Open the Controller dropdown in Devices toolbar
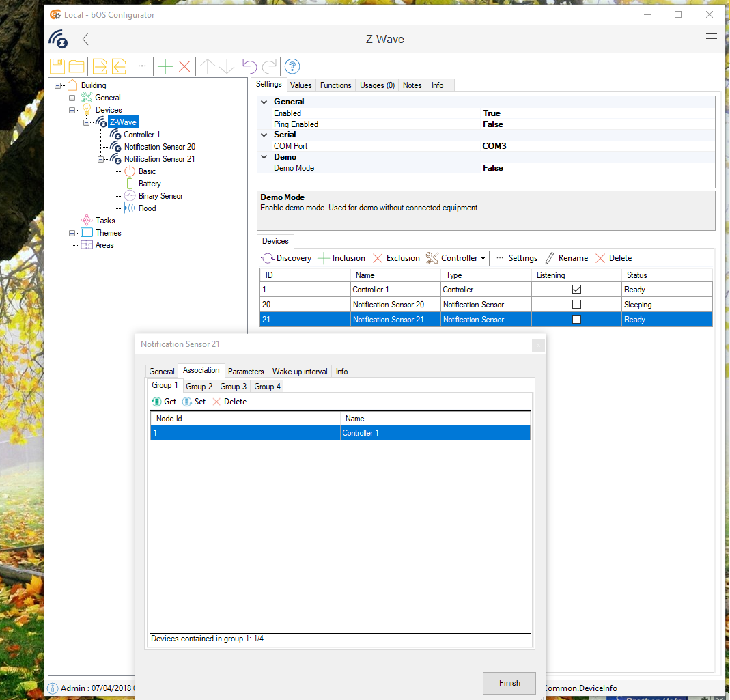 456,258
